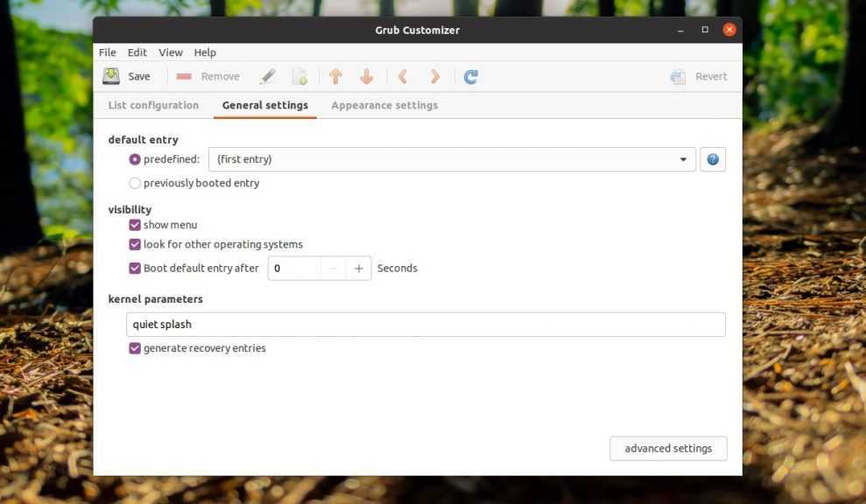The height and width of the screenshot is (504, 866).
Task: Open advanced settings
Action: coord(668,448)
